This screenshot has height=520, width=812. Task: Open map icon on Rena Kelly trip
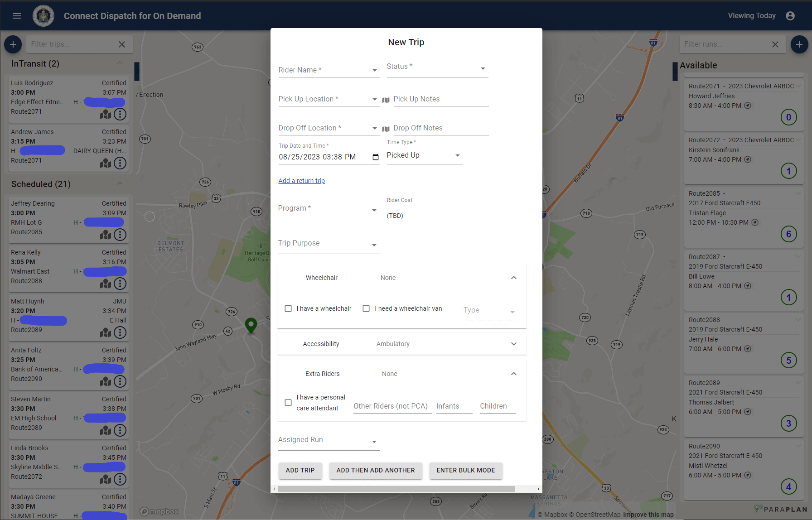pos(106,284)
